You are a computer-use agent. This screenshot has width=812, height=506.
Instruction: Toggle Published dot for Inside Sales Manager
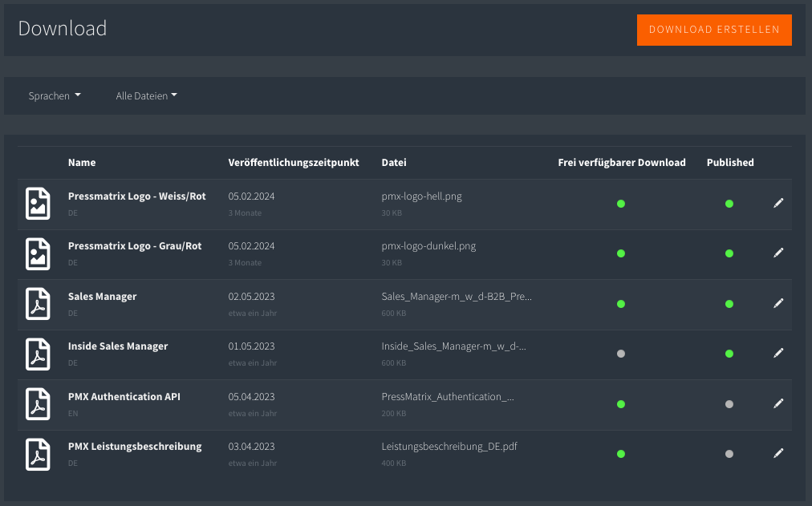click(729, 354)
